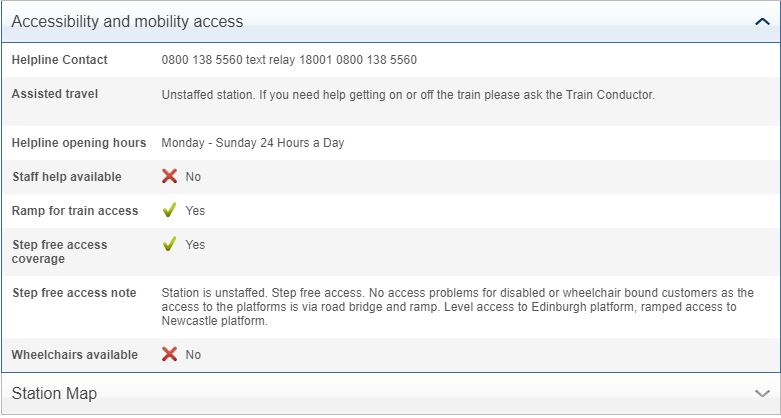781x418 pixels.
Task: Click the Helpline Contact label
Action: [x=59, y=60]
